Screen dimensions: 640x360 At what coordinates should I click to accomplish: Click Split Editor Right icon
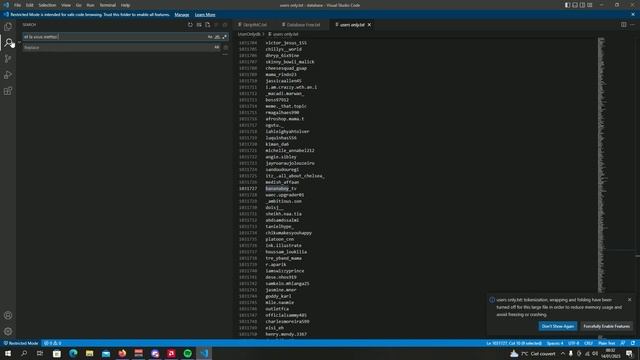(x=624, y=24)
